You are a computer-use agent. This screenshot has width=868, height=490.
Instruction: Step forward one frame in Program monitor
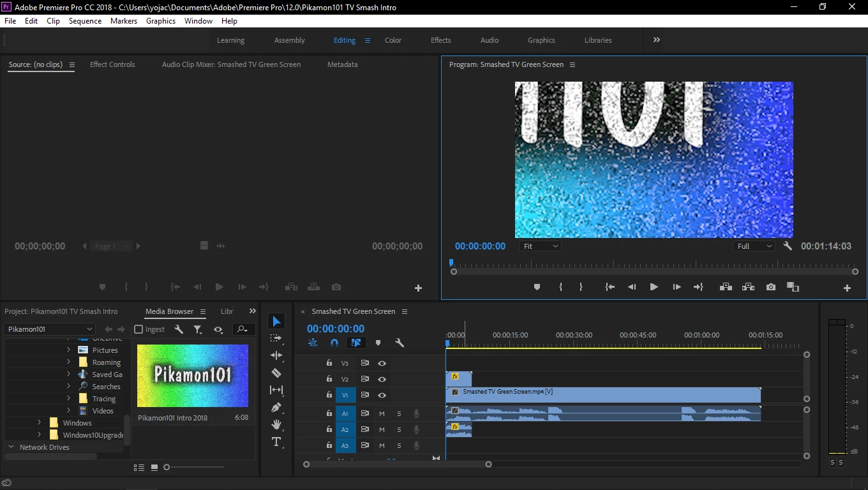point(677,287)
